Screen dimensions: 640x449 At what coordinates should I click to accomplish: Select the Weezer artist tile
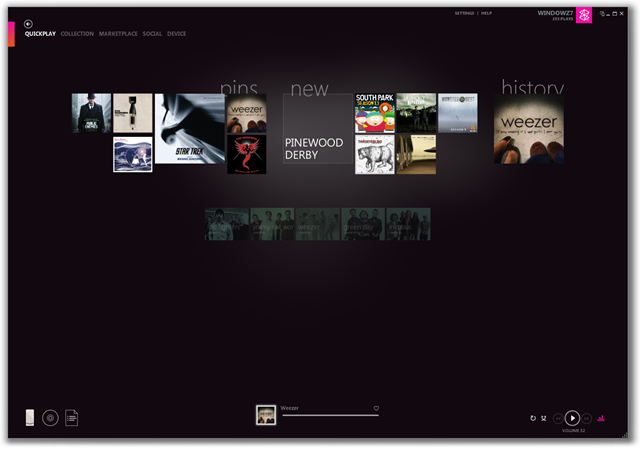click(x=318, y=224)
